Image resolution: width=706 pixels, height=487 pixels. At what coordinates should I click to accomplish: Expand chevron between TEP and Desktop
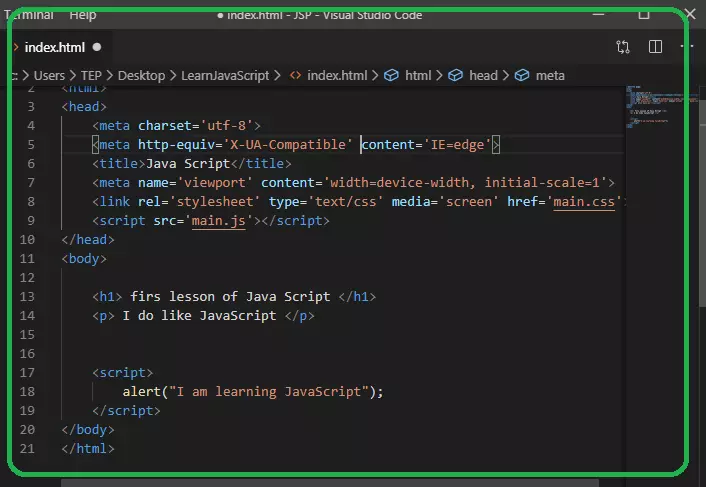click(x=109, y=76)
